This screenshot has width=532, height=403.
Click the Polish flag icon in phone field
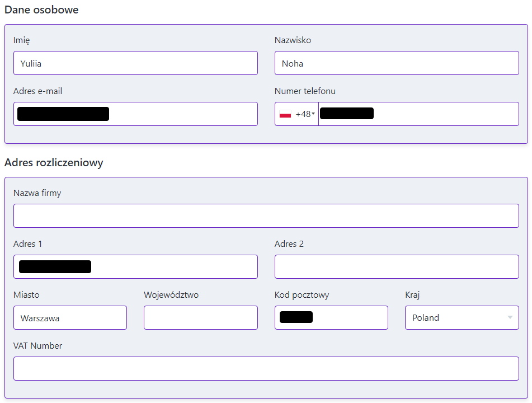285,114
